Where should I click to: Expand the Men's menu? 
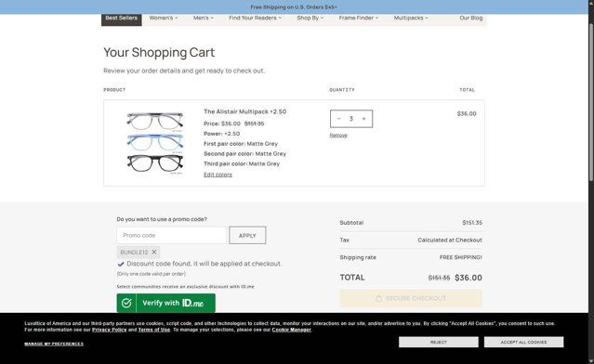(204, 18)
